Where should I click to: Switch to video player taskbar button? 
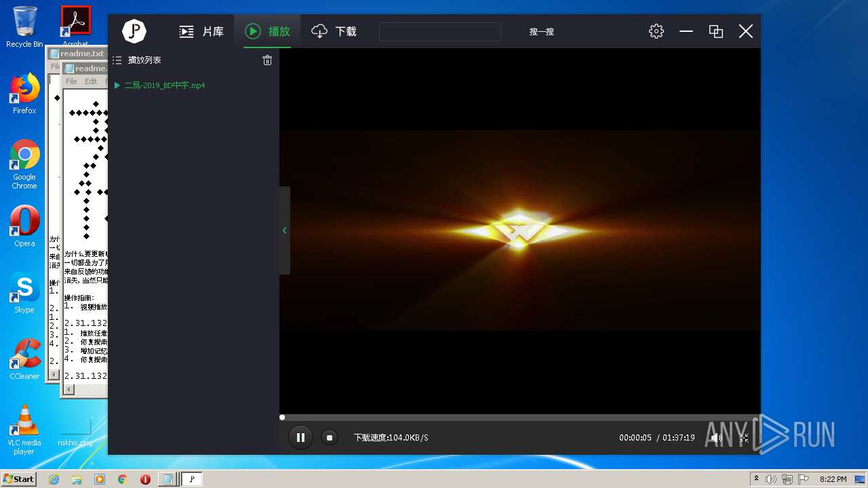191,479
